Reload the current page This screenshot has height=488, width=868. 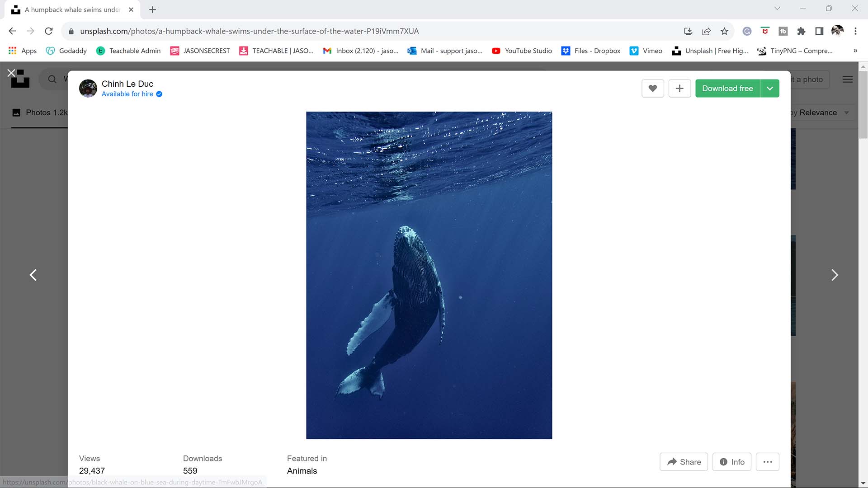[49, 31]
